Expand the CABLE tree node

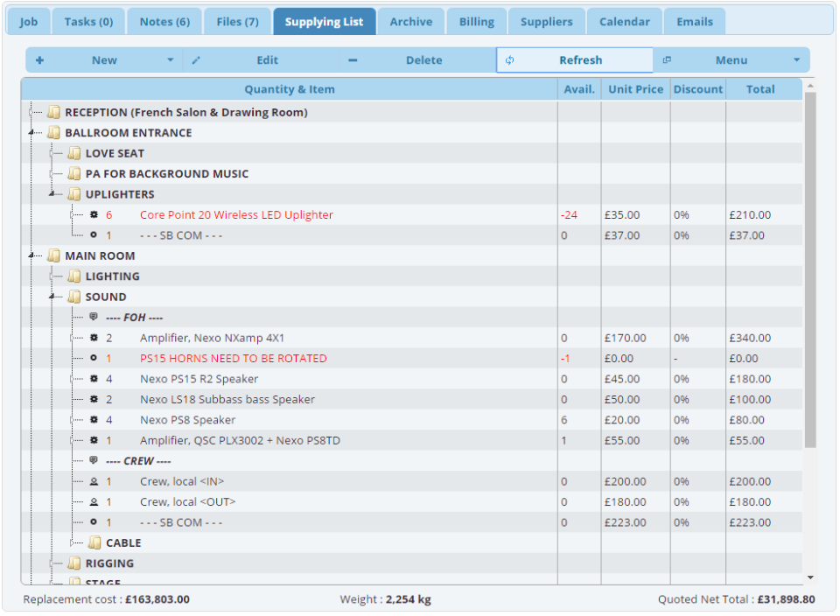pyautogui.click(x=72, y=543)
